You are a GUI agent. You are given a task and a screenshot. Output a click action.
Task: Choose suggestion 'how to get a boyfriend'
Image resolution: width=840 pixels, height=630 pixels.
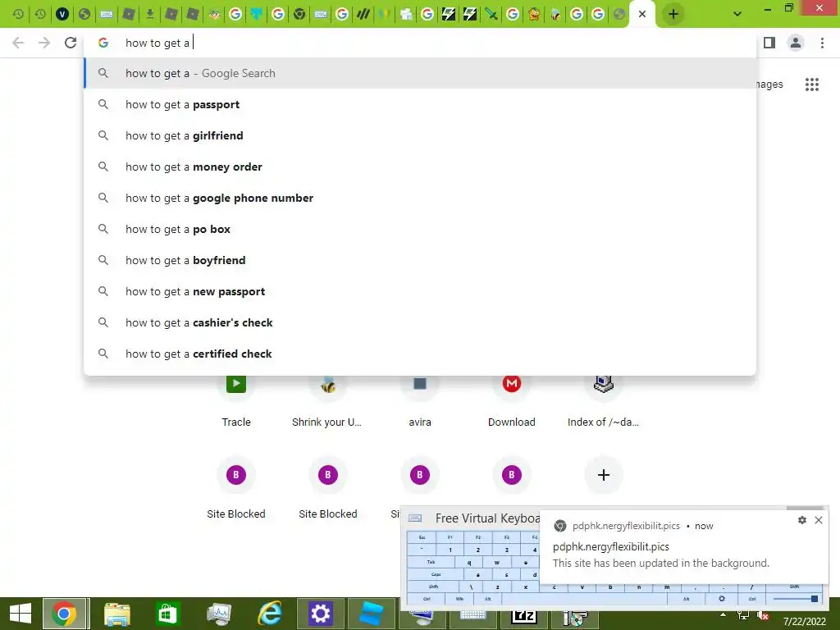420,260
